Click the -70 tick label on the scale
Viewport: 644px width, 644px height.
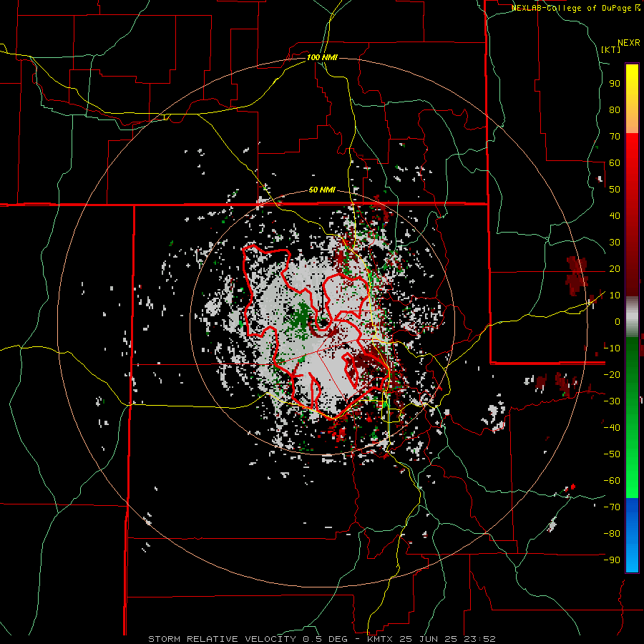[612, 507]
